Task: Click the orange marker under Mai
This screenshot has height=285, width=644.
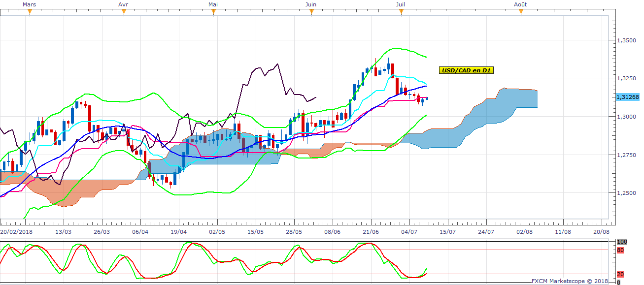Action: pyautogui.click(x=213, y=12)
